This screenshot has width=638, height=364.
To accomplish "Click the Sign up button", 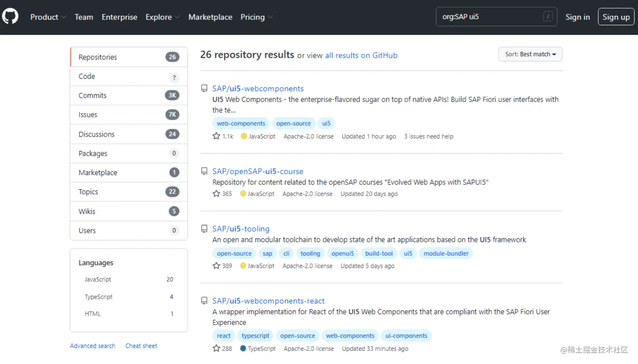I will [x=616, y=17].
